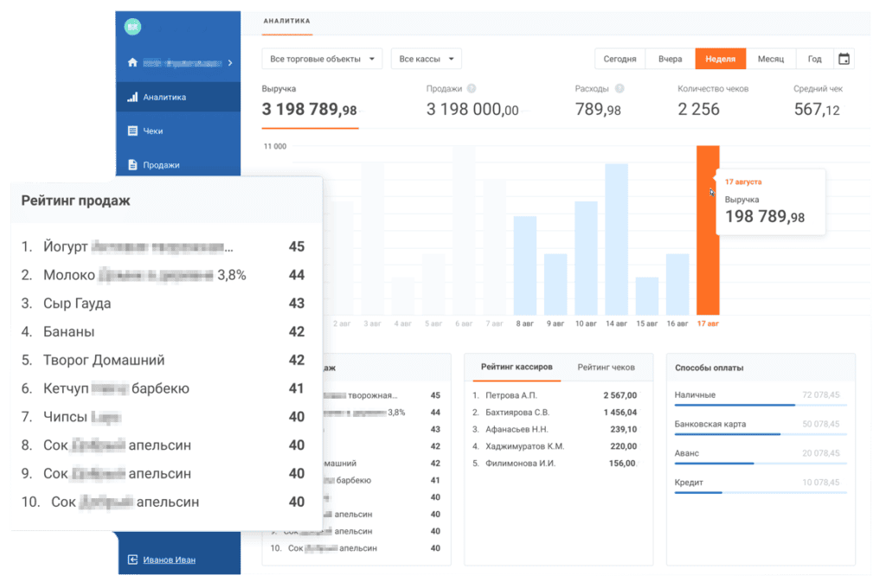This screenshot has height=588, width=886.
Task: Click the 10 авг chart bar
Action: tap(586, 258)
